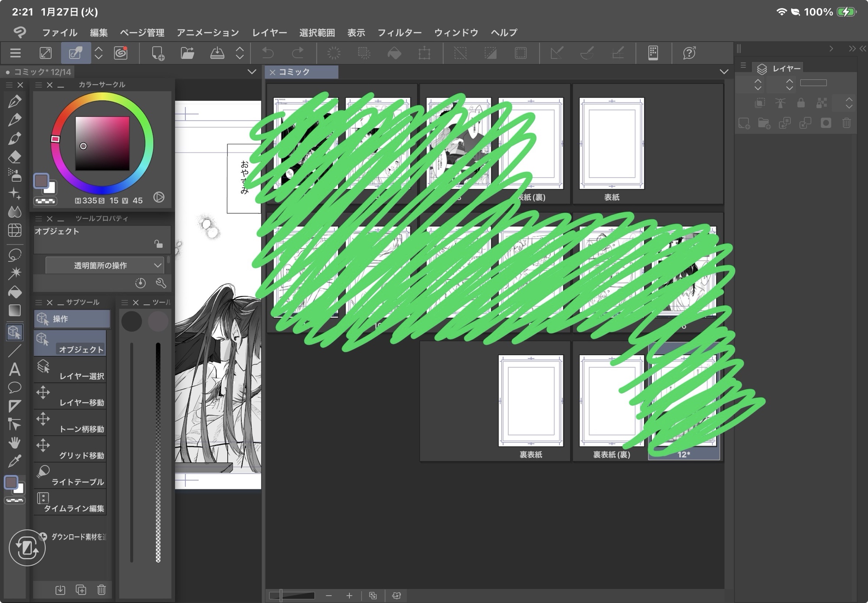
Task: Expand the canvas tab list chevron
Action: (252, 72)
